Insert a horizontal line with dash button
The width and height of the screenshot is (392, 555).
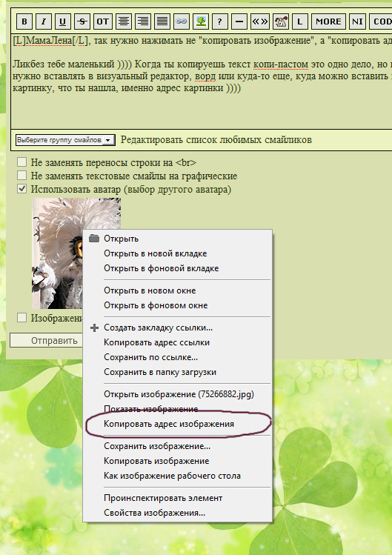(x=239, y=21)
